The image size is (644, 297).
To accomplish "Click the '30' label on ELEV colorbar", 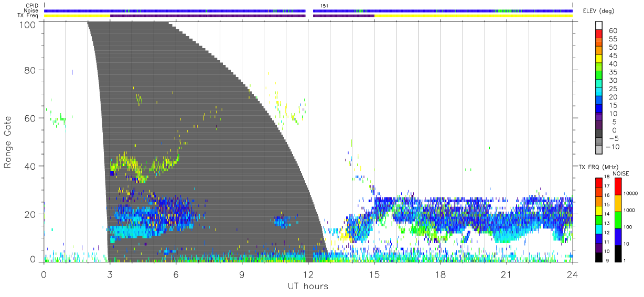I will point(612,81).
